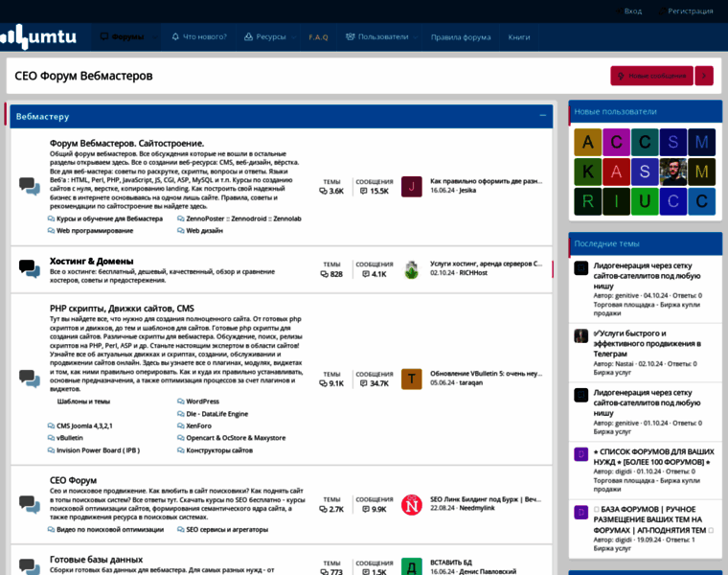Collapse the Вебмастеру category section
This screenshot has height=575, width=728.
click(543, 116)
